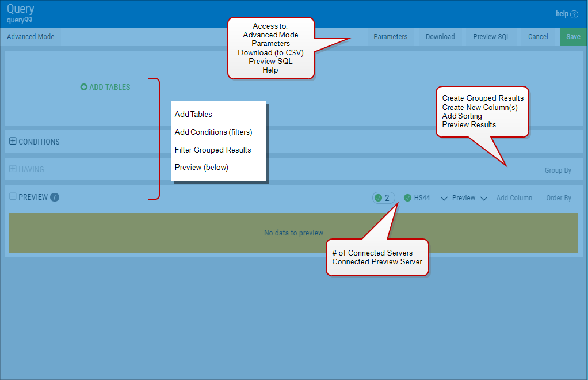Click the HS44 server green check icon

coord(407,198)
